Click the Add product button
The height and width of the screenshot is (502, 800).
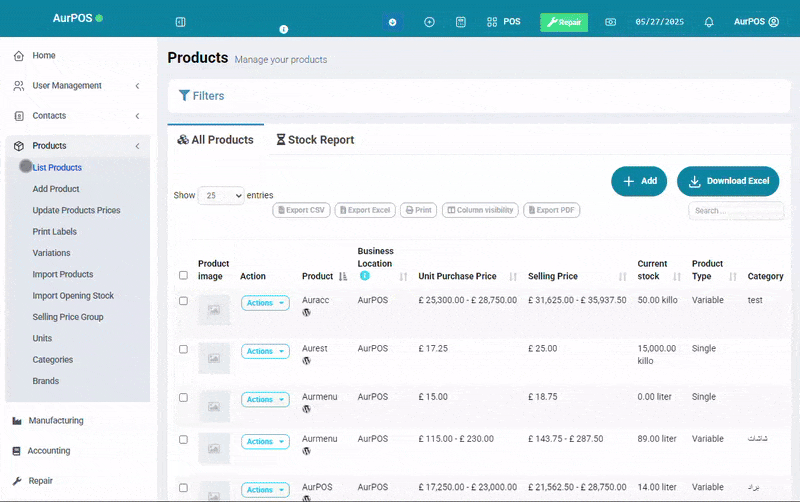639,181
